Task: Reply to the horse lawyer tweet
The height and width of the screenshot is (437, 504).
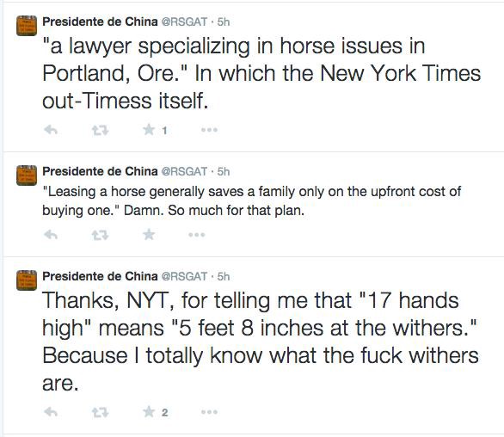Action: click(51, 130)
